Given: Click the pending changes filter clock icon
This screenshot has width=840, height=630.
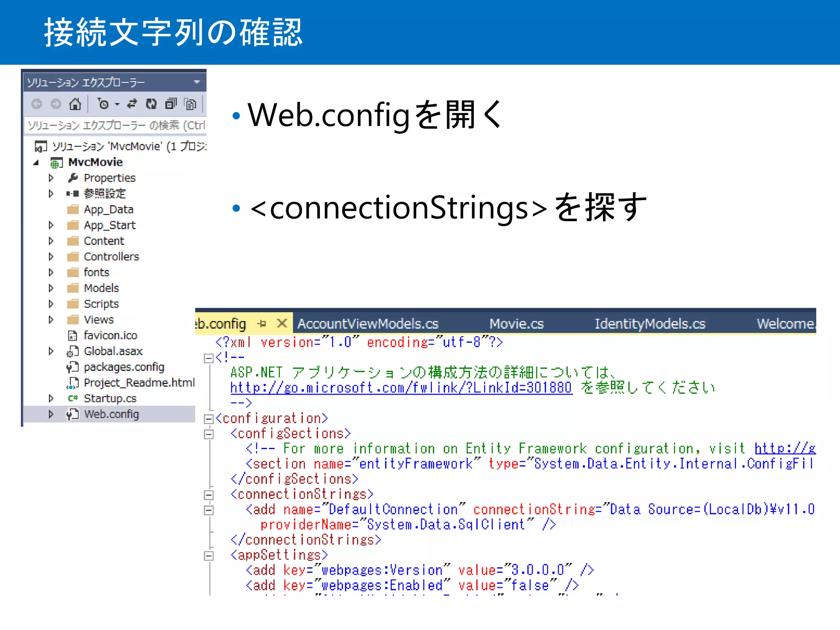Looking at the screenshot, I should click(x=103, y=104).
